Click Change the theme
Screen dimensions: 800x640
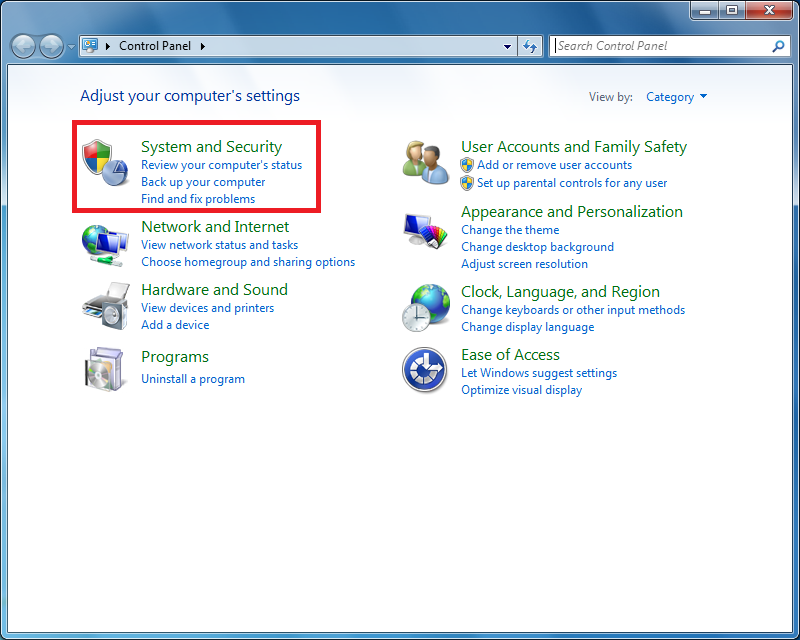click(x=510, y=230)
